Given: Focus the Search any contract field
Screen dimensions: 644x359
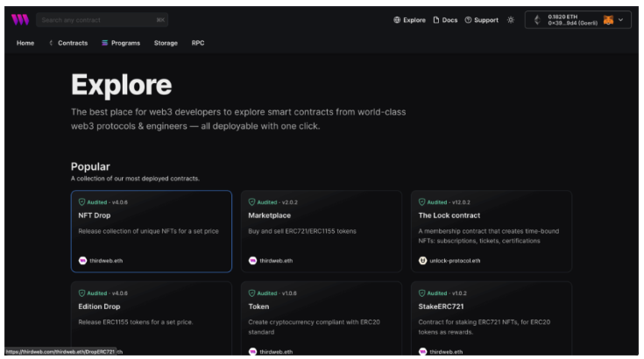Looking at the screenshot, I should 102,19.
